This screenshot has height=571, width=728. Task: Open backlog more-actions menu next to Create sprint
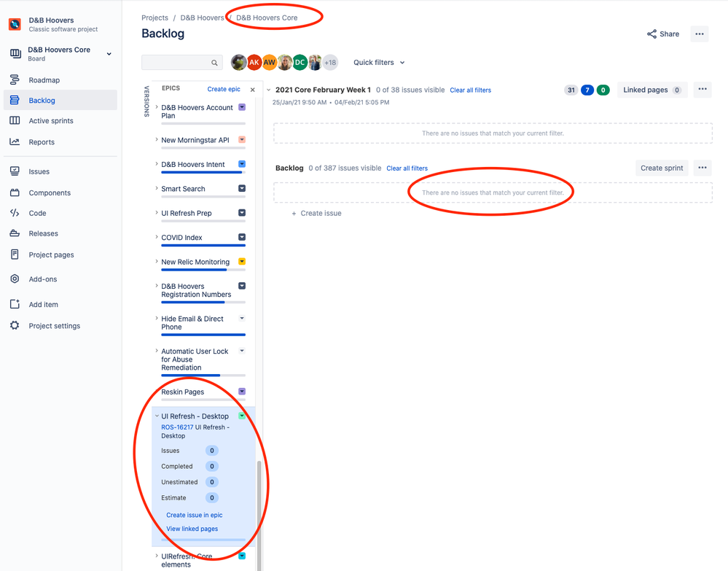[702, 168]
